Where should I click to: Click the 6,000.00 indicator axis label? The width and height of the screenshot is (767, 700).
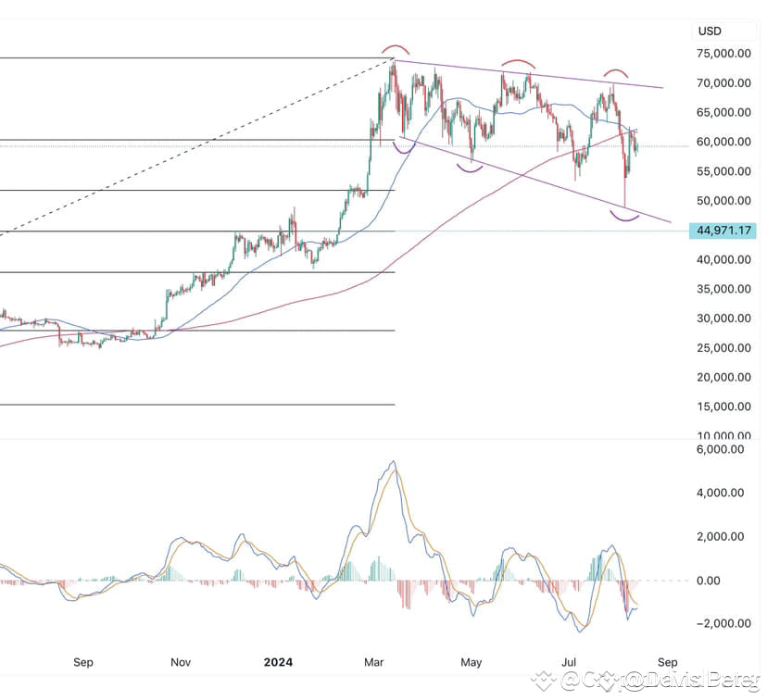point(720,449)
